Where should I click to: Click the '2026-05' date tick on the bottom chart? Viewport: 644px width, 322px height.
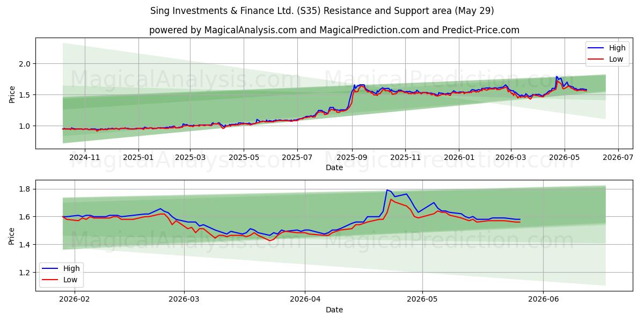tap(422, 300)
